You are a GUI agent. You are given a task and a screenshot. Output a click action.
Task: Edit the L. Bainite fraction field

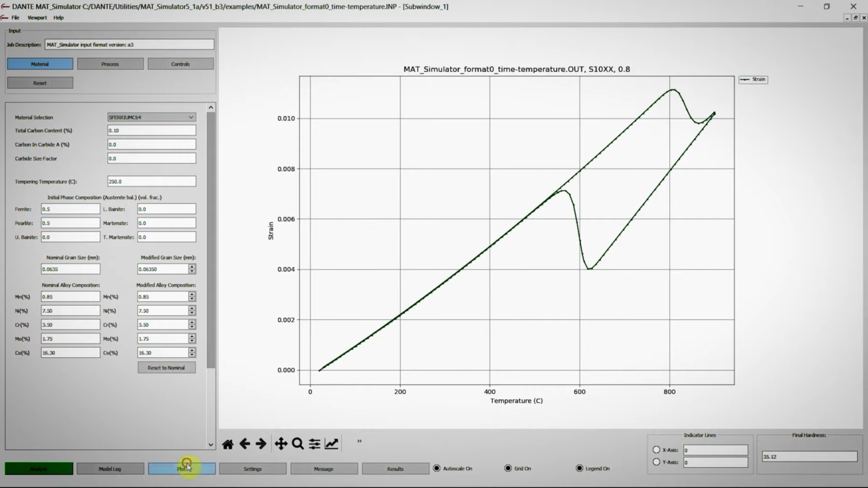166,209
